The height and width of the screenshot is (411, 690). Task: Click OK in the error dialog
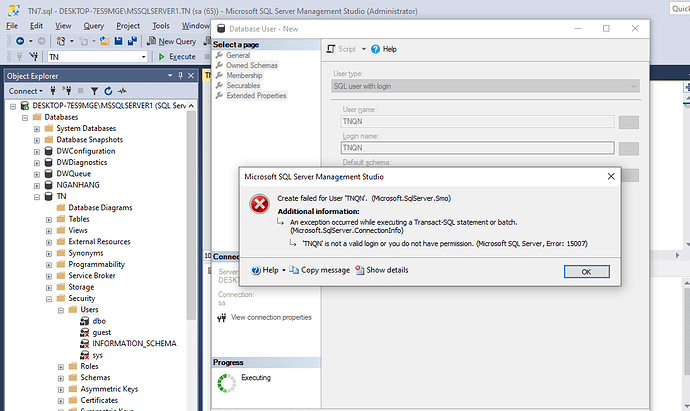point(587,272)
